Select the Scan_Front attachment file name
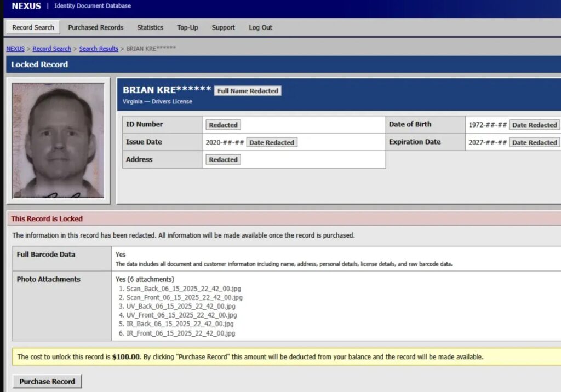Screen dimensions: 561x392 pyautogui.click(x=184, y=298)
